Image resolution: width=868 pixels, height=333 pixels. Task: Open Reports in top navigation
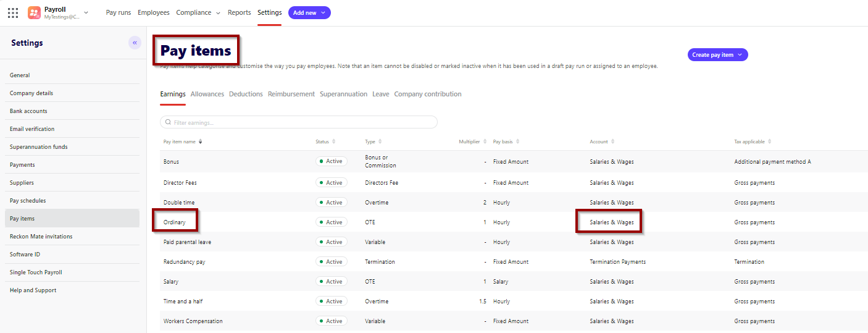click(240, 12)
